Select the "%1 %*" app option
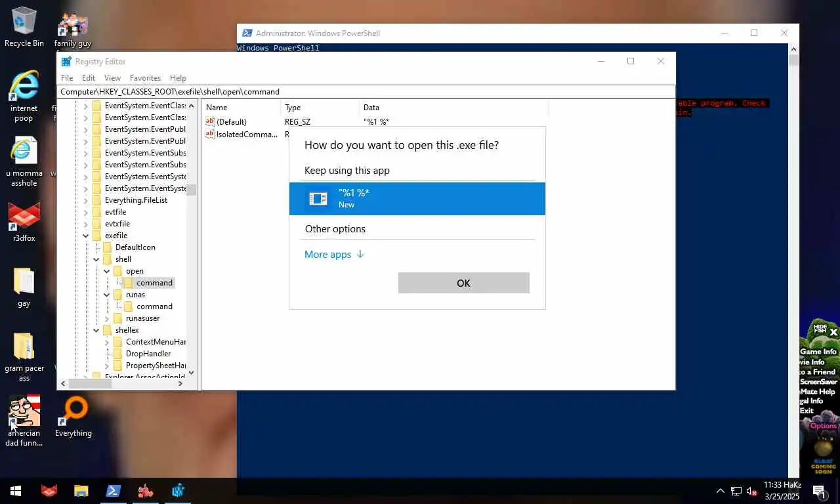The image size is (840, 504). 417,198
